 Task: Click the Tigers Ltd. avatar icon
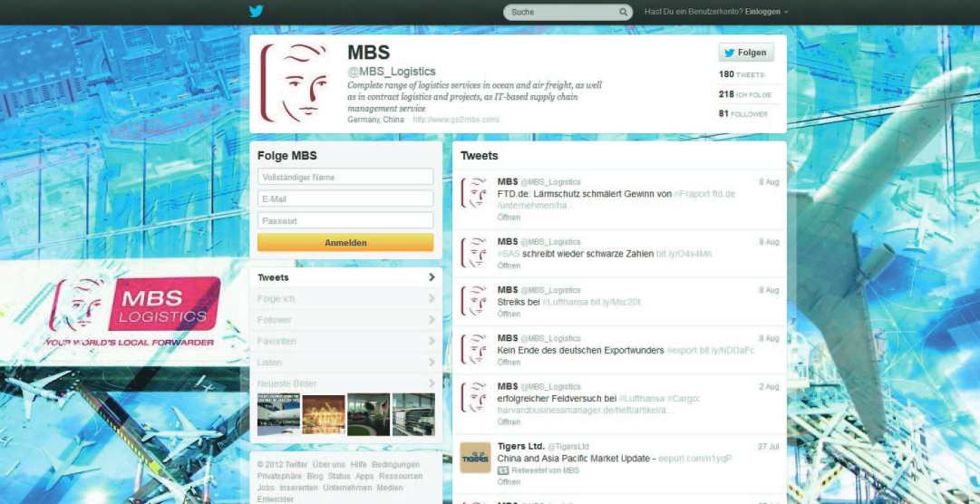coord(475,458)
